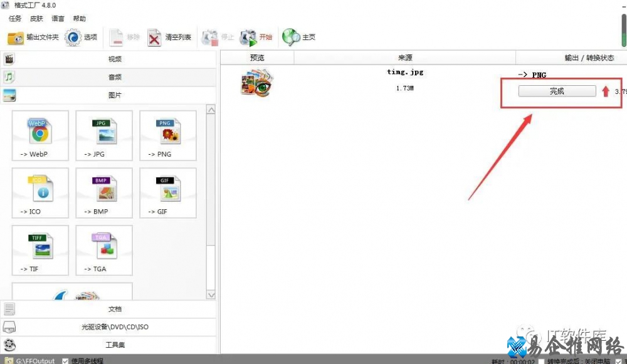The image size is (627, 364).
Task: Click the timg.jpg preview thumbnail
Action: pyautogui.click(x=256, y=83)
